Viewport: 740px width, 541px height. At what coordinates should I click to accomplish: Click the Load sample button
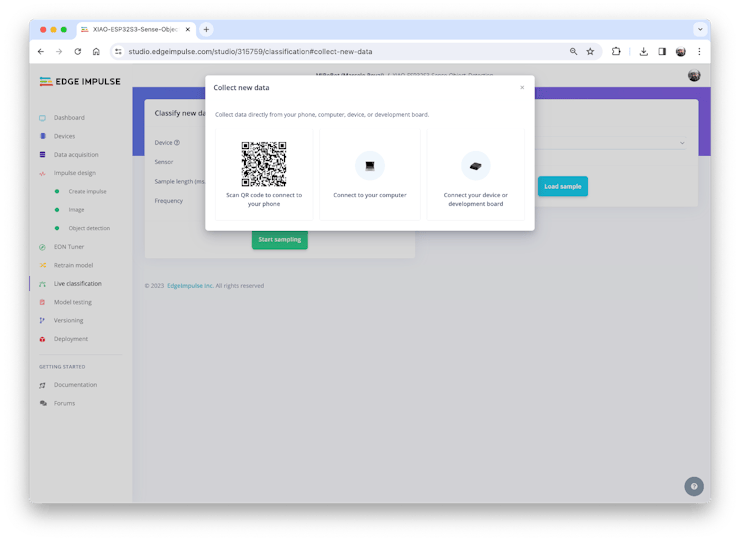tap(563, 186)
